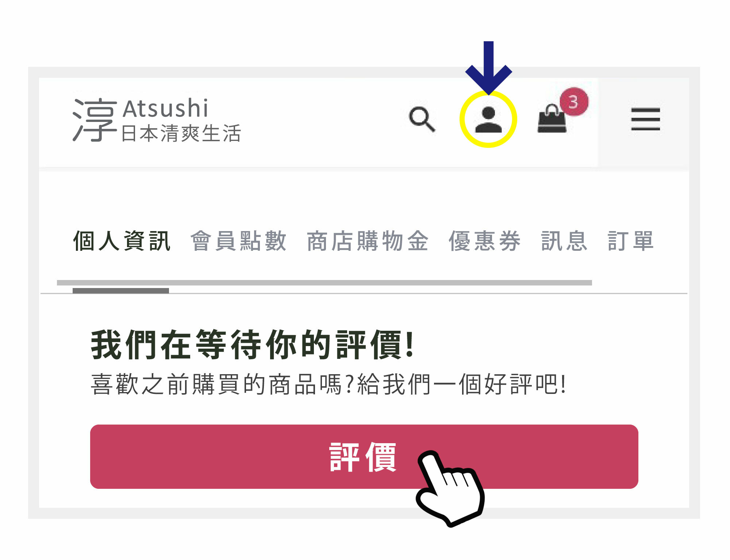Click the Atsushi brand name

165,108
